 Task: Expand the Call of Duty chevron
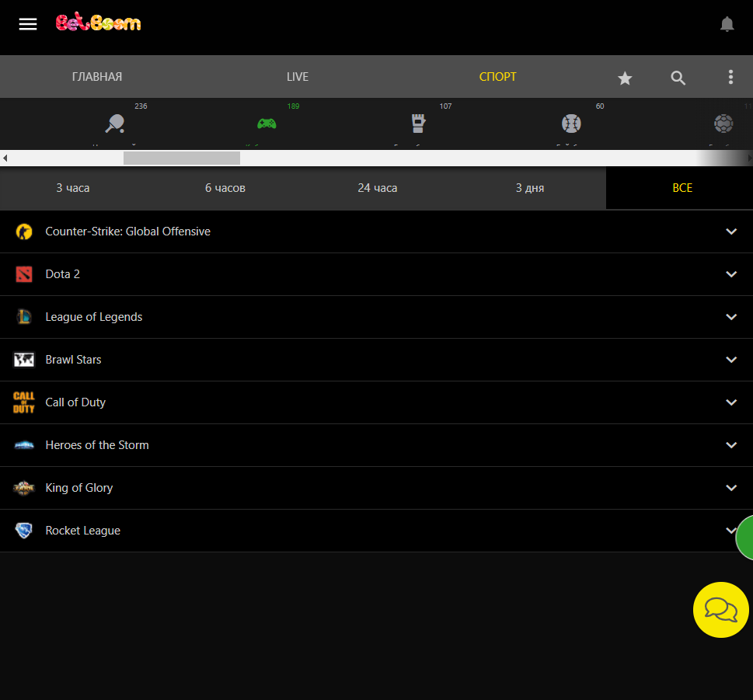[731, 402]
